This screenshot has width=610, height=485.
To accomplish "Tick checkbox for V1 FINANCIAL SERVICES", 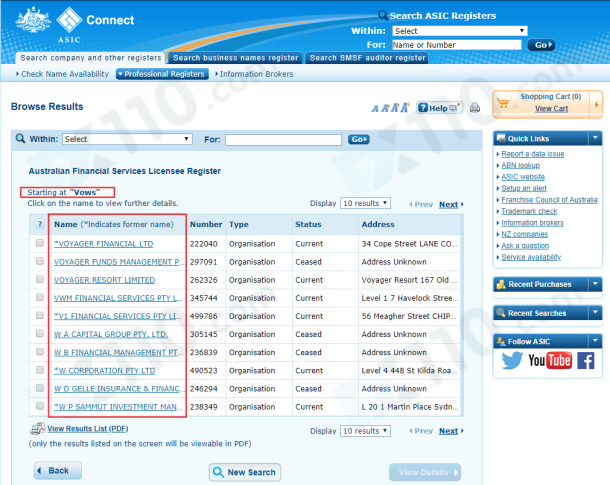I will [40, 315].
